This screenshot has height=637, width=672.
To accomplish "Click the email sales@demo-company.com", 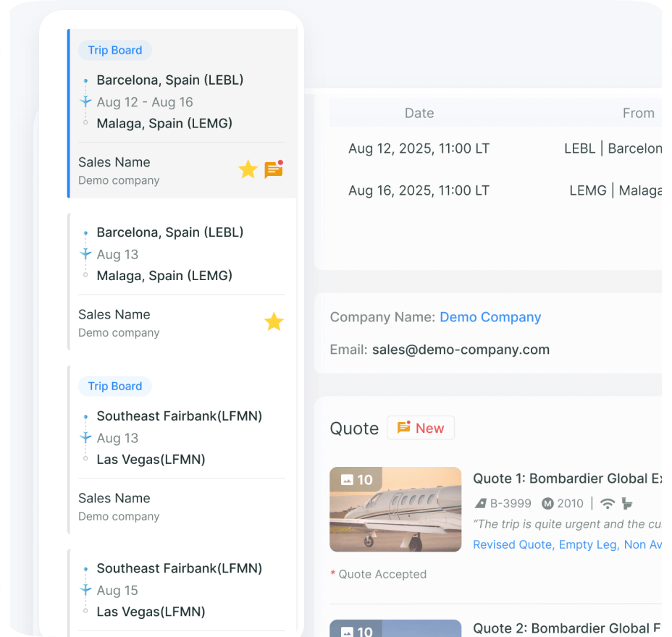I will point(461,350).
